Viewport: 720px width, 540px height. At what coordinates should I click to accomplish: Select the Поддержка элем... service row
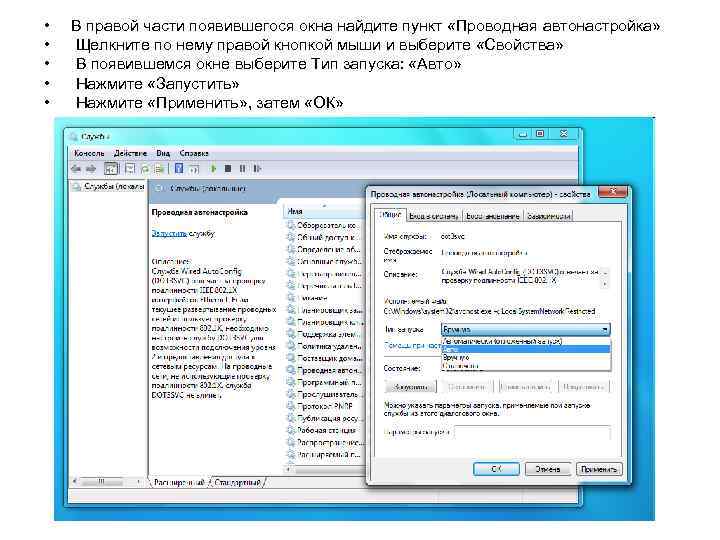click(325, 334)
